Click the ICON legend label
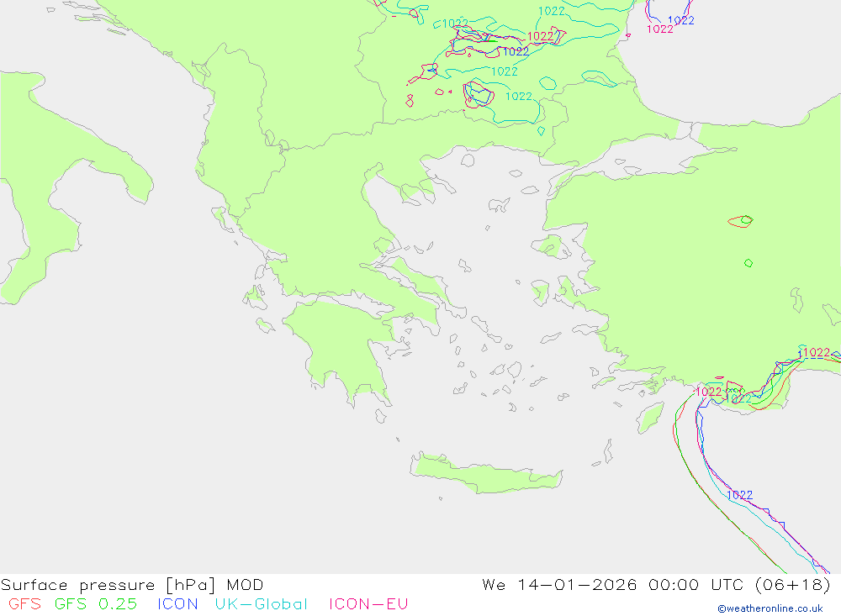This screenshot has height=616, width=841. pyautogui.click(x=177, y=603)
